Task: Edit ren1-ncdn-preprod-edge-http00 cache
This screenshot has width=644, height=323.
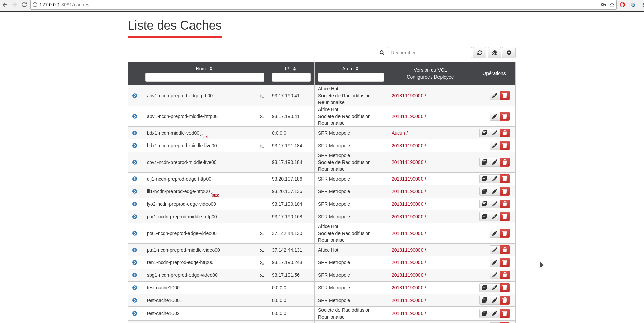Action: click(x=495, y=262)
